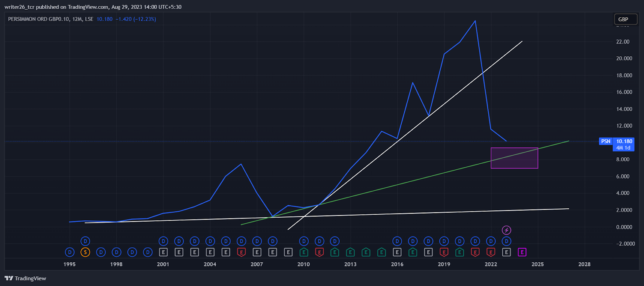Open the gray earnings marker at 2007
The height and width of the screenshot is (286, 644).
257,252
